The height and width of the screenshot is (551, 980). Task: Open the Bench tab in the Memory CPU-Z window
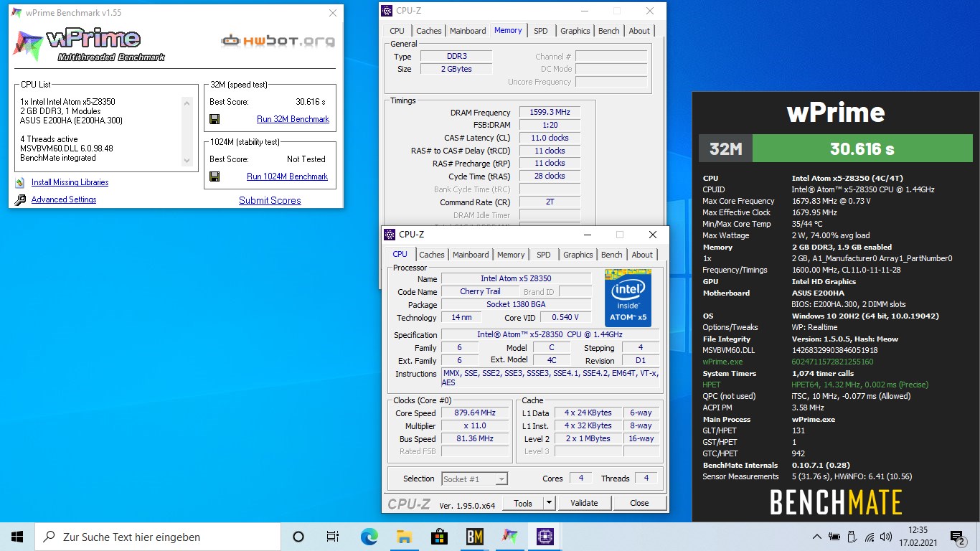pyautogui.click(x=609, y=31)
